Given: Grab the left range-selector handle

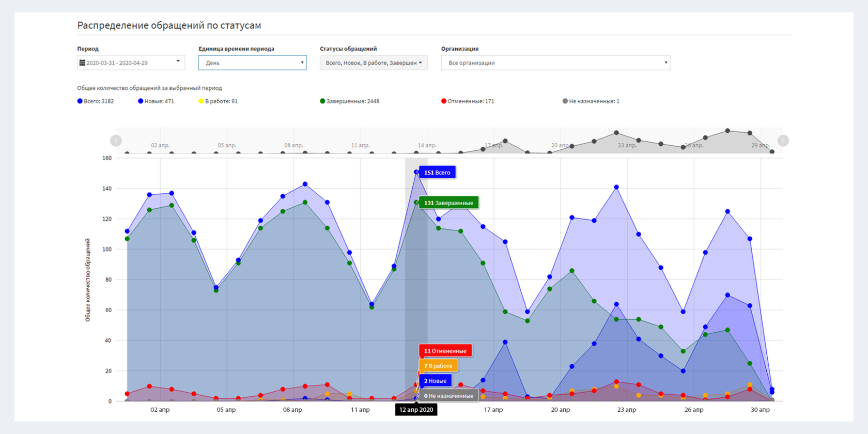Looking at the screenshot, I should [x=116, y=141].
